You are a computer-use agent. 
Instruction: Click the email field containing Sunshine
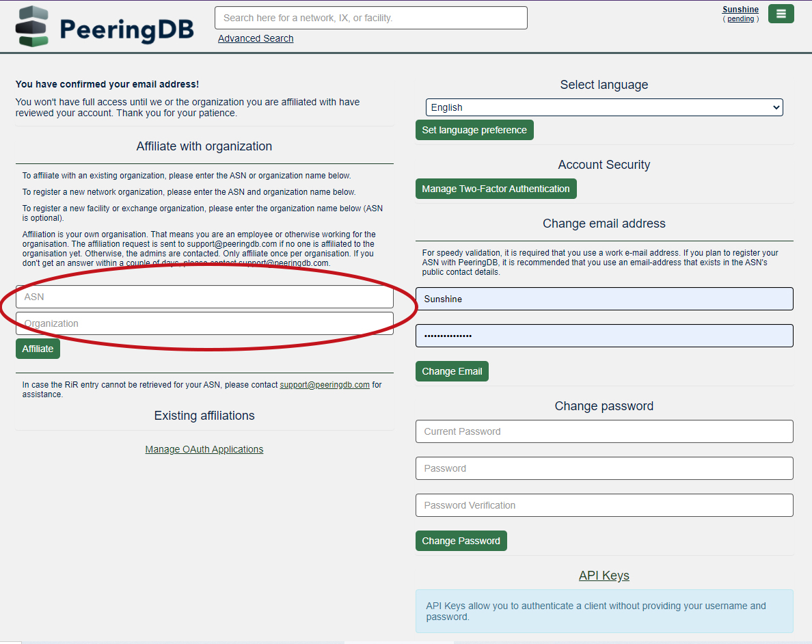tap(604, 299)
